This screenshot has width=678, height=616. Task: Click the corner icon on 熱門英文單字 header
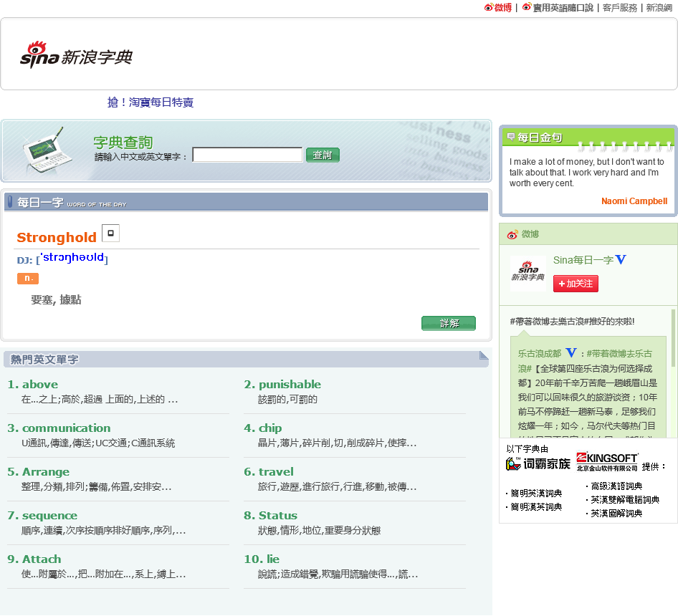(x=484, y=355)
